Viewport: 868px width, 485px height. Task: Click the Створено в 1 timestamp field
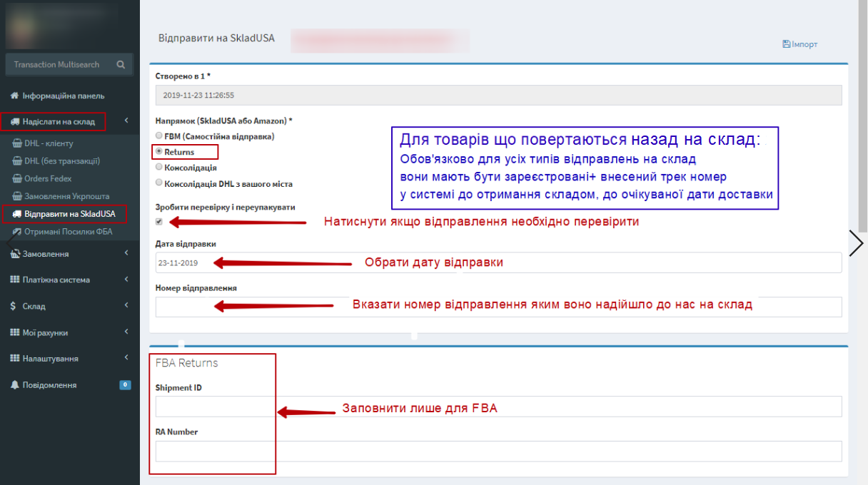498,95
